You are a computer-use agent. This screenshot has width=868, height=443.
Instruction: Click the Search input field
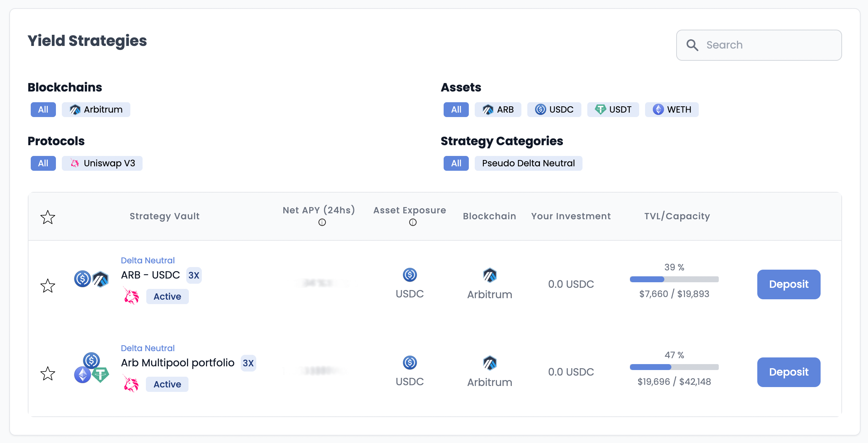767,45
